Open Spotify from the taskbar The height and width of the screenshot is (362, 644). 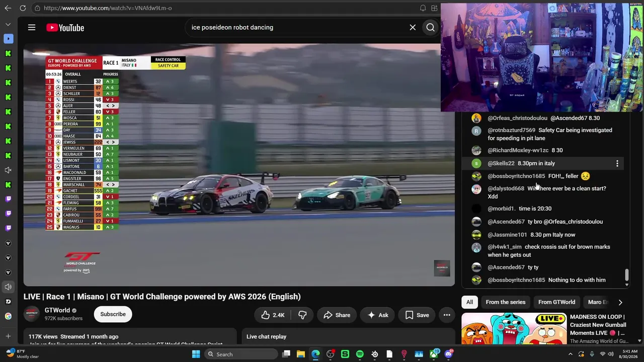(360, 354)
